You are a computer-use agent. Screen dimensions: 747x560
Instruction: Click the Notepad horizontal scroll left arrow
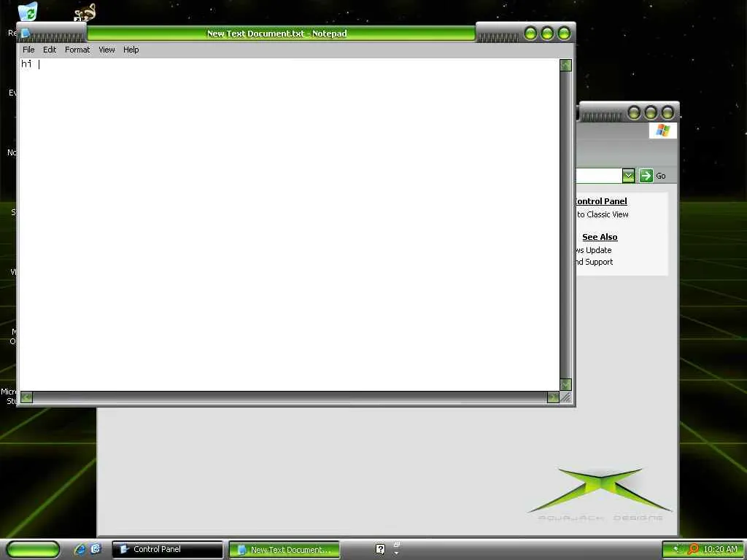click(27, 397)
